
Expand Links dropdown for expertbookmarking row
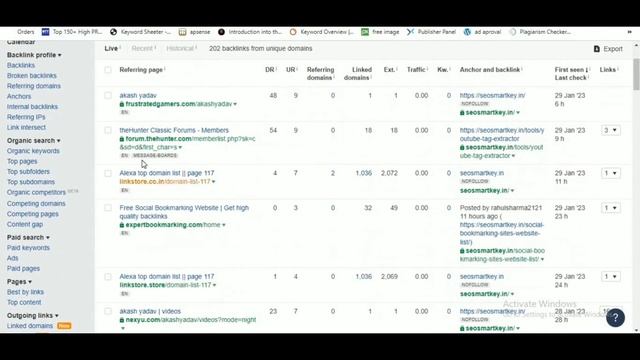point(611,208)
